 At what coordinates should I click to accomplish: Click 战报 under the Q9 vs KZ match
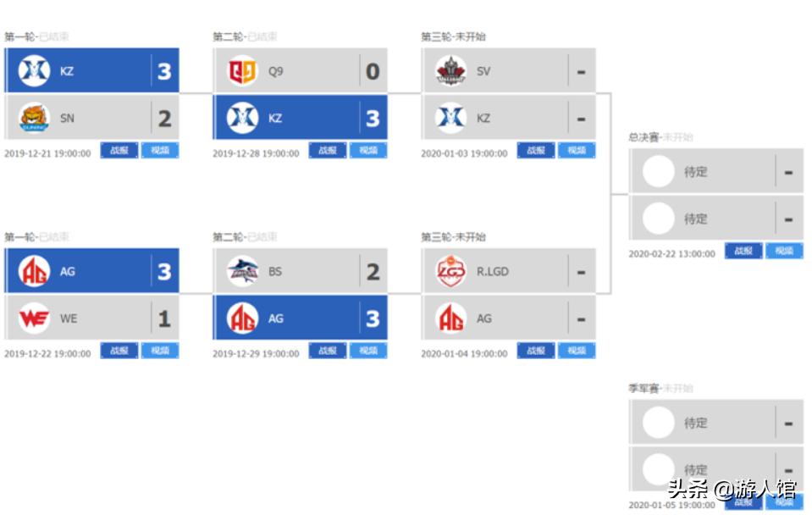(x=327, y=150)
